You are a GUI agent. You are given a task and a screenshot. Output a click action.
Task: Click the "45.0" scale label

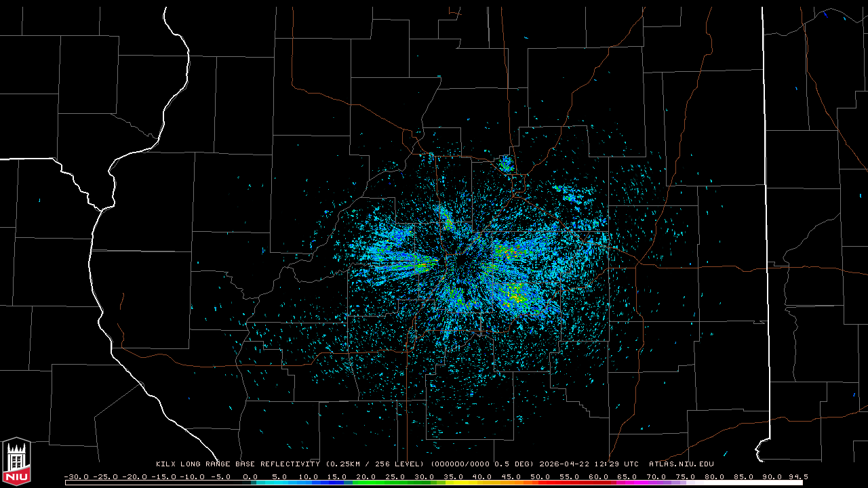512,476
